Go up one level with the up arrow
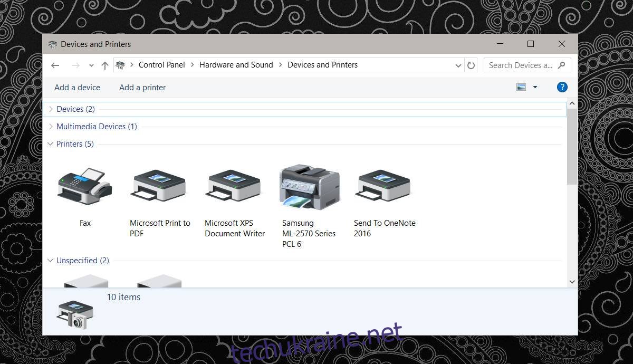Image resolution: width=633 pixels, height=364 pixels. (x=104, y=65)
